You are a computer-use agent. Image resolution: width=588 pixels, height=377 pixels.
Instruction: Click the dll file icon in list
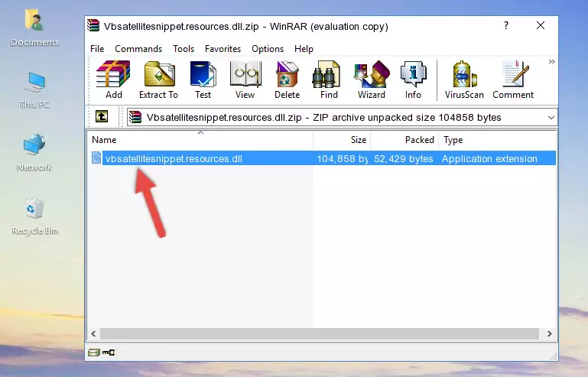click(96, 158)
